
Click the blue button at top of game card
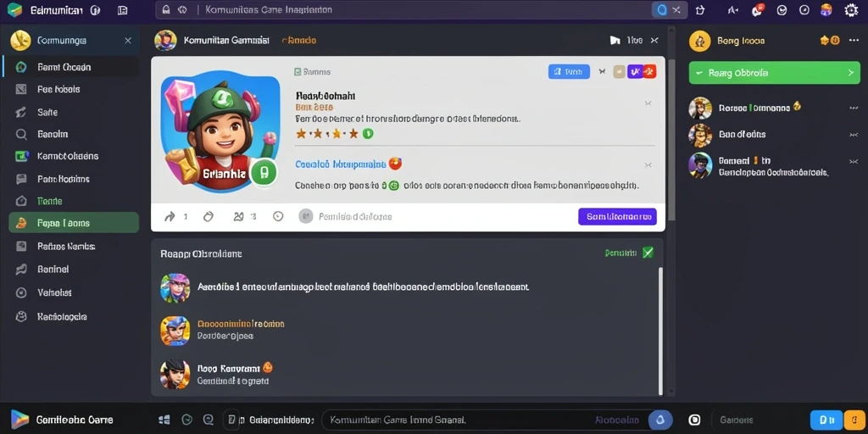click(x=569, y=71)
